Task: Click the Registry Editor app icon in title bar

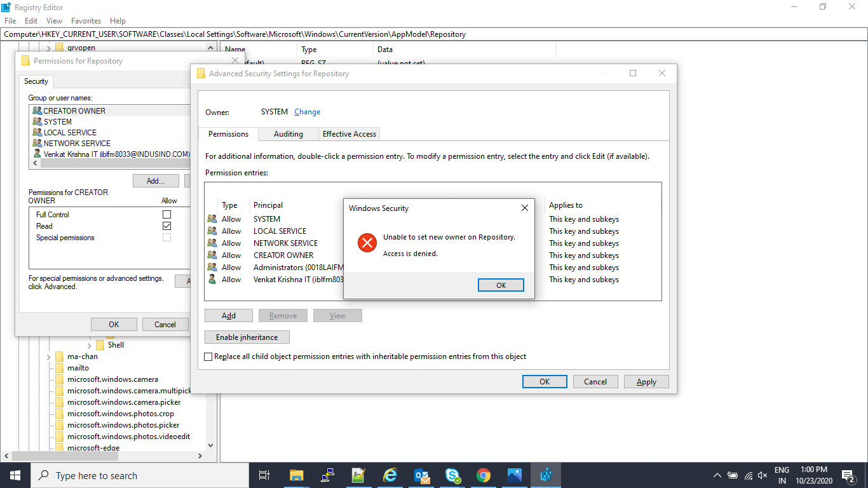Action: coord(6,7)
